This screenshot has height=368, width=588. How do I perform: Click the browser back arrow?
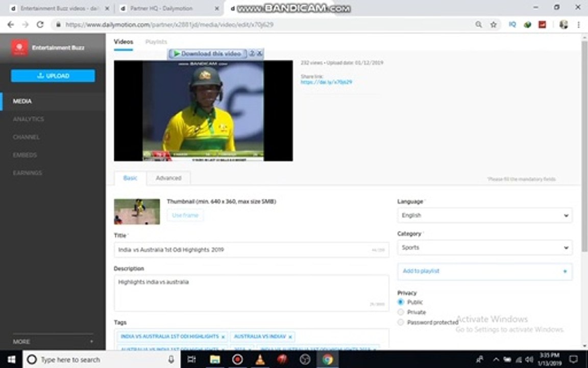pyautogui.click(x=11, y=25)
